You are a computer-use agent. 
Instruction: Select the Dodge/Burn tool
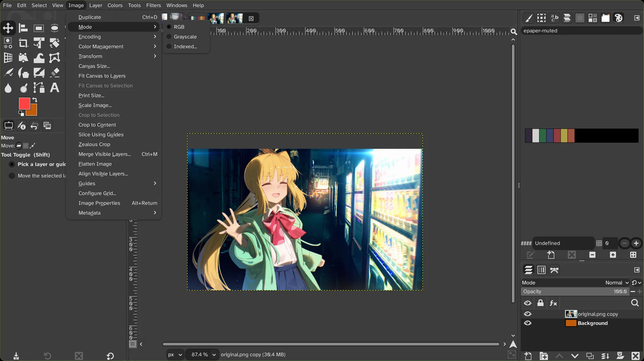pos(23,88)
